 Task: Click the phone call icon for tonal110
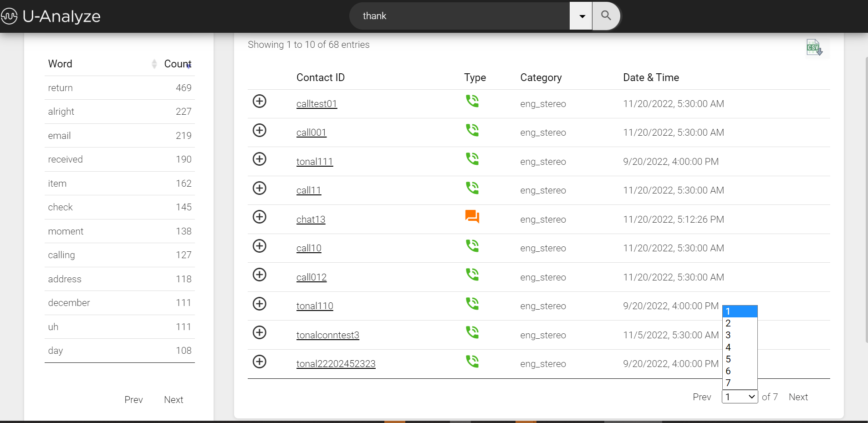coord(472,303)
